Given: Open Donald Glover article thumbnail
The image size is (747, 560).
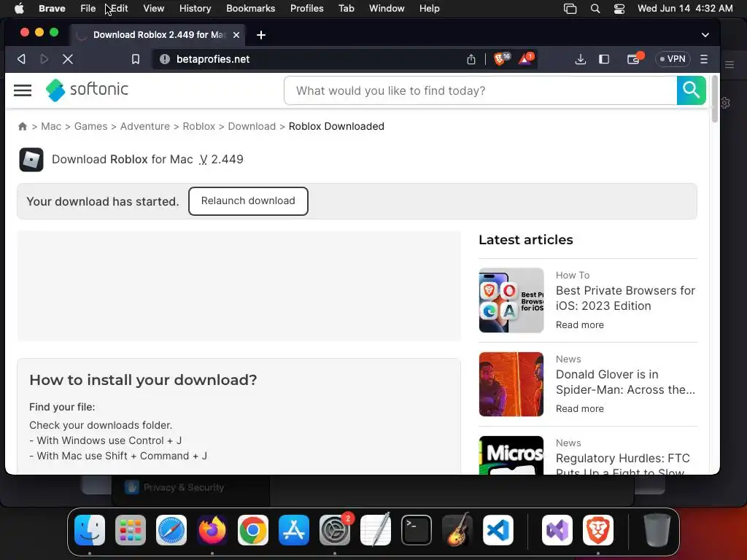Looking at the screenshot, I should [511, 384].
